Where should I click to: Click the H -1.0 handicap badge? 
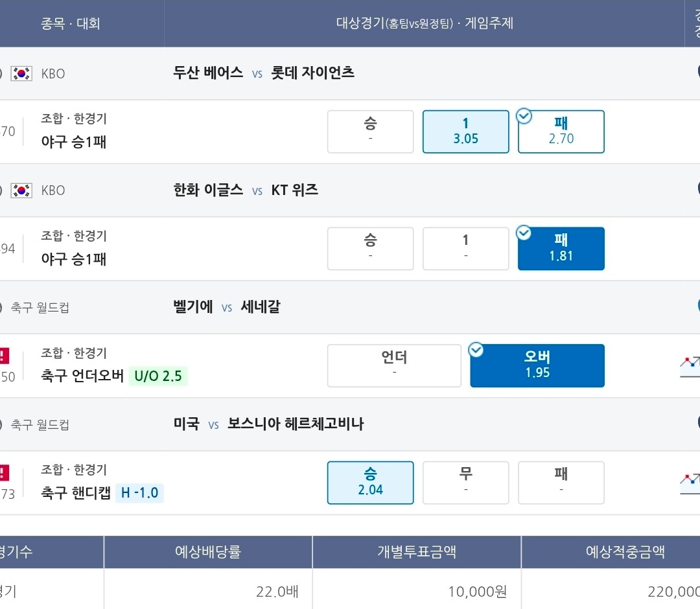pos(140,492)
